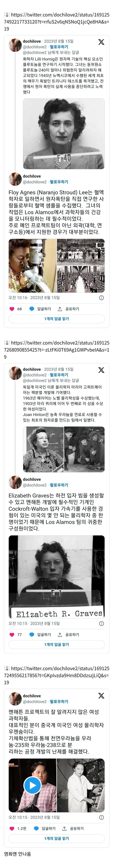Click the X logo in the Lilli Hornig tweet
This screenshot has width=113, height=868.
point(101,42)
